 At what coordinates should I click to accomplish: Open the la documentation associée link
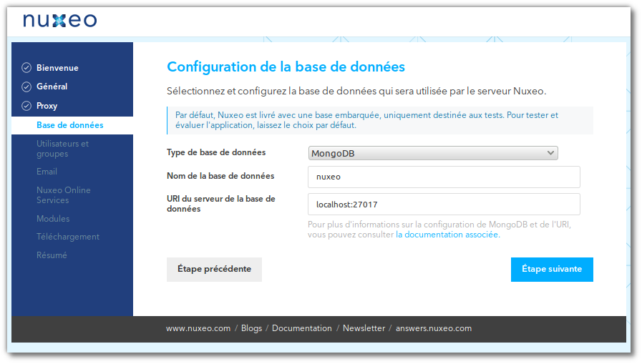(447, 235)
